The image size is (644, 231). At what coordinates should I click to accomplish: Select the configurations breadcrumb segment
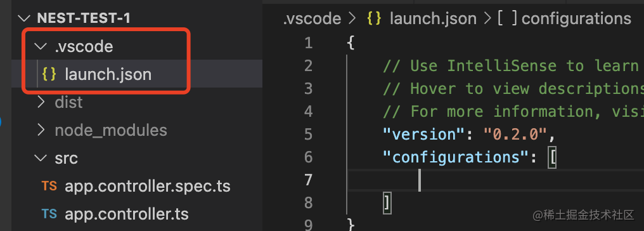coord(576,19)
